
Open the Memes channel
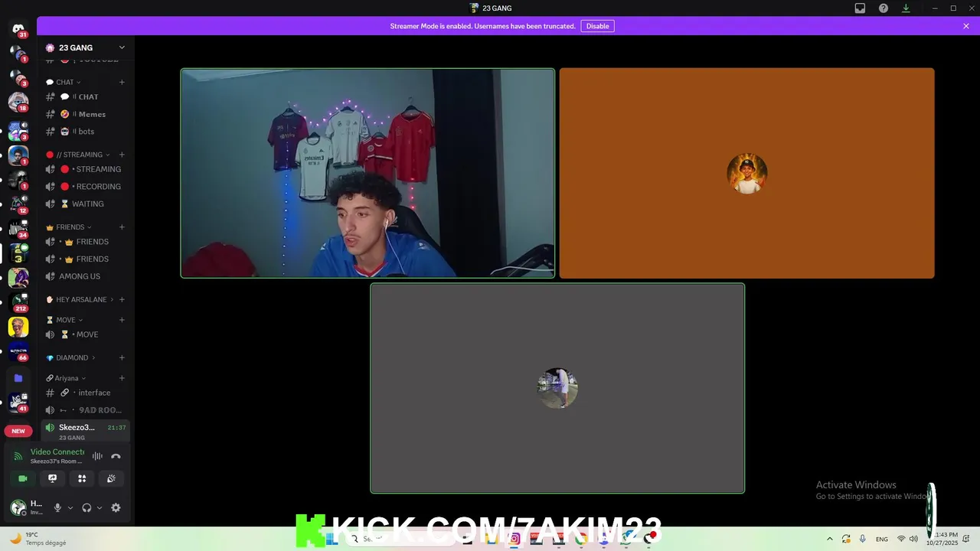[x=85, y=114]
